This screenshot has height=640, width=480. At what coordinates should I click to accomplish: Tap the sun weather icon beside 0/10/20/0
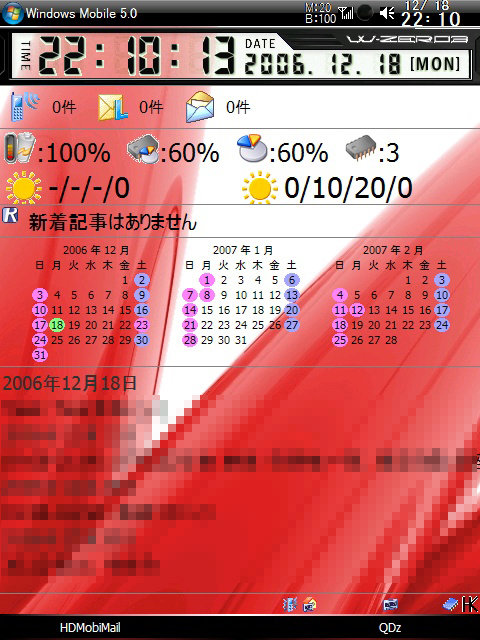pos(260,187)
